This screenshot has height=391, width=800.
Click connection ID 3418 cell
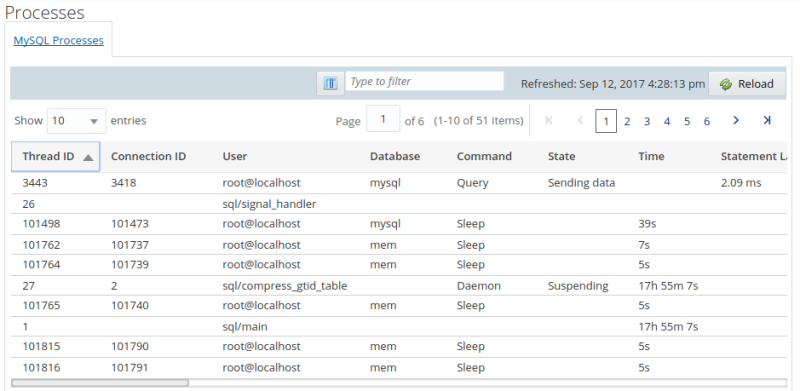[x=123, y=183]
